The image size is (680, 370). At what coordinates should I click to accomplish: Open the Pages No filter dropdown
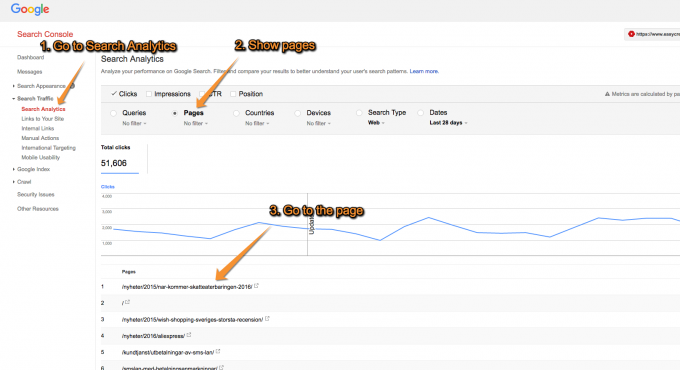pos(196,124)
